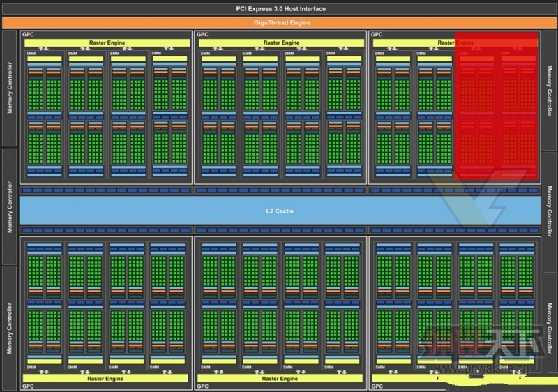
Task: Click Raster Engine bar in top-left GPC
Action: 107,43
